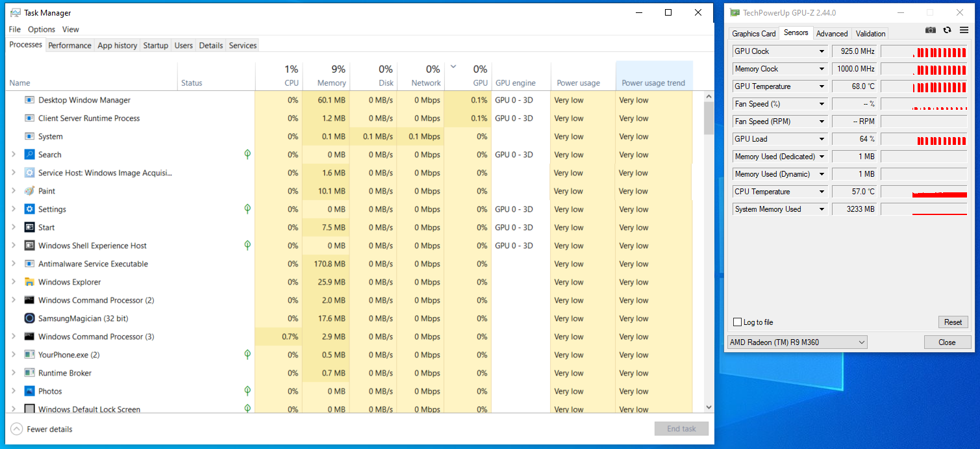Click the GPU-Z screenshot camera icon

click(931, 30)
